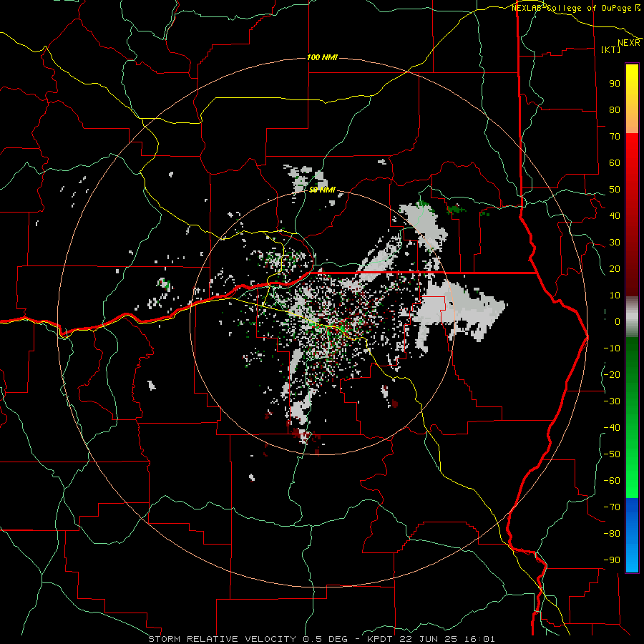Click the -30 value on velocity scale
Screen dimensions: 644x644
[612, 401]
